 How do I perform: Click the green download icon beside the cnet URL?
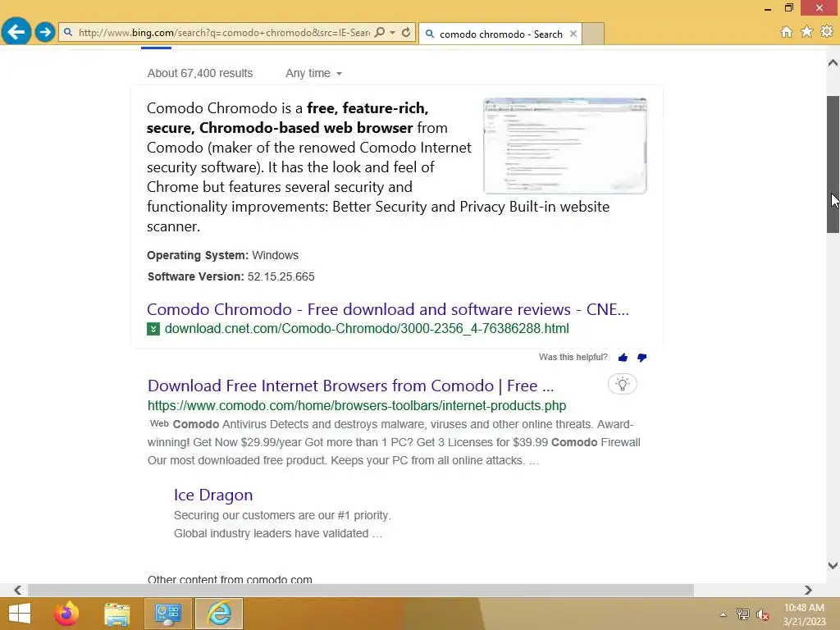pyautogui.click(x=153, y=329)
